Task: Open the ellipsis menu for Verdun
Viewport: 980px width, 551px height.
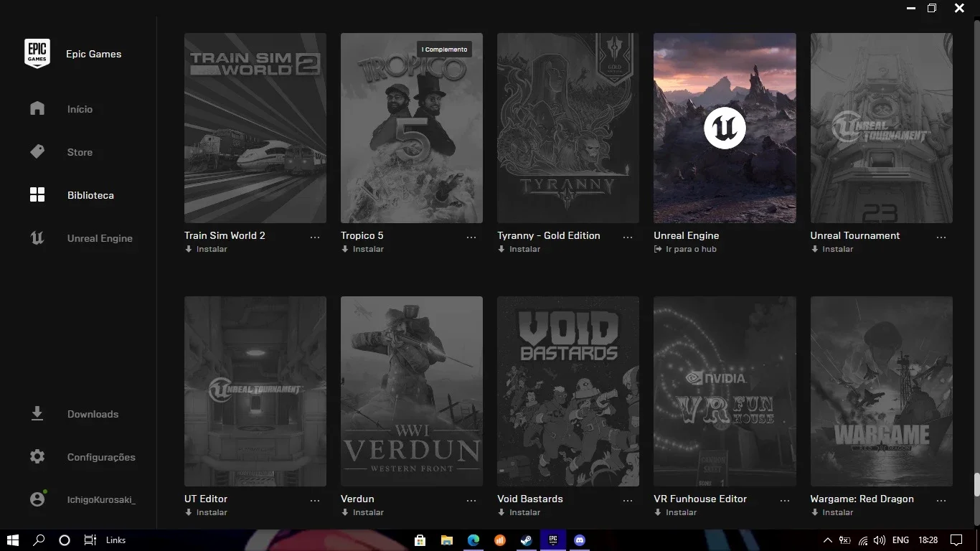Action: 471,500
